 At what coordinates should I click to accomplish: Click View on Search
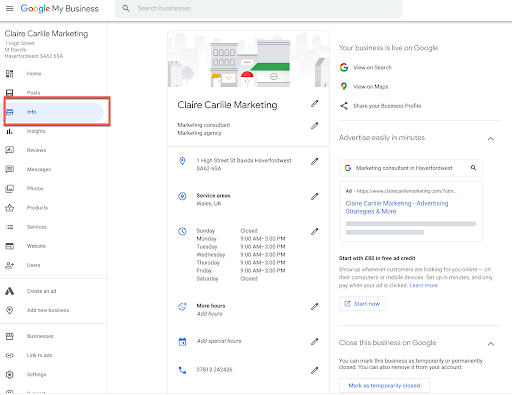click(372, 67)
